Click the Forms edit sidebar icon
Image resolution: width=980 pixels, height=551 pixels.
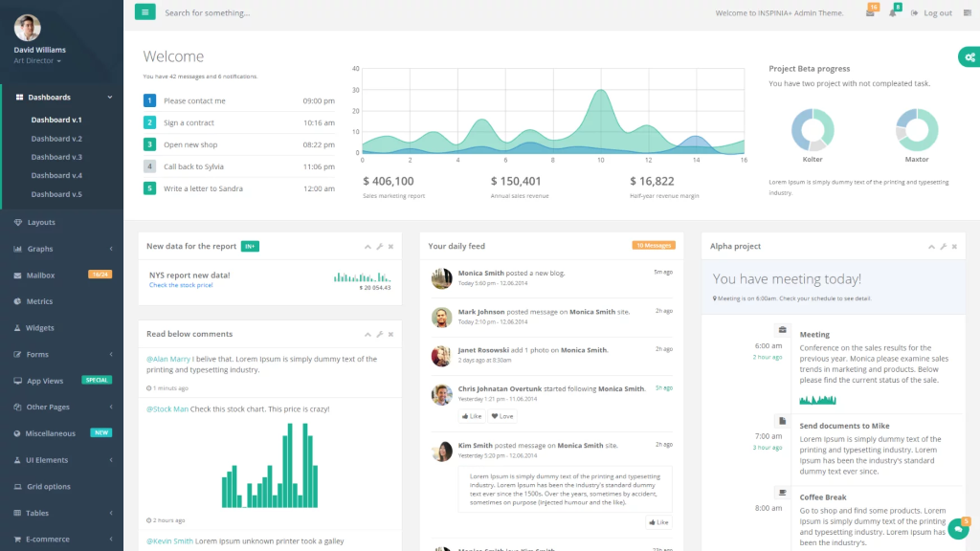coord(17,354)
